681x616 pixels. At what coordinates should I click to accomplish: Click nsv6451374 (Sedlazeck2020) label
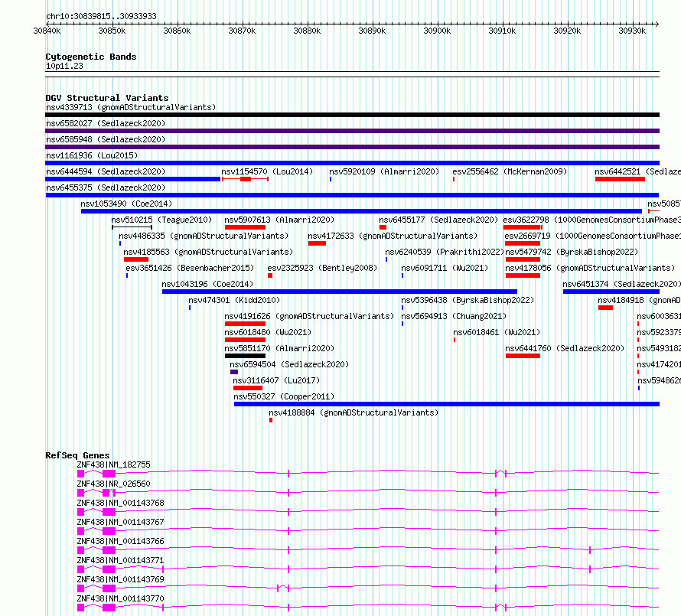point(621,284)
